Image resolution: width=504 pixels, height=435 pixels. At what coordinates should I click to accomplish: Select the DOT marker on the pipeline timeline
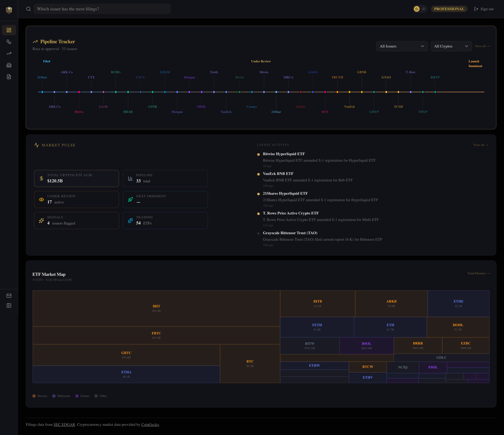pyautogui.click(x=325, y=92)
